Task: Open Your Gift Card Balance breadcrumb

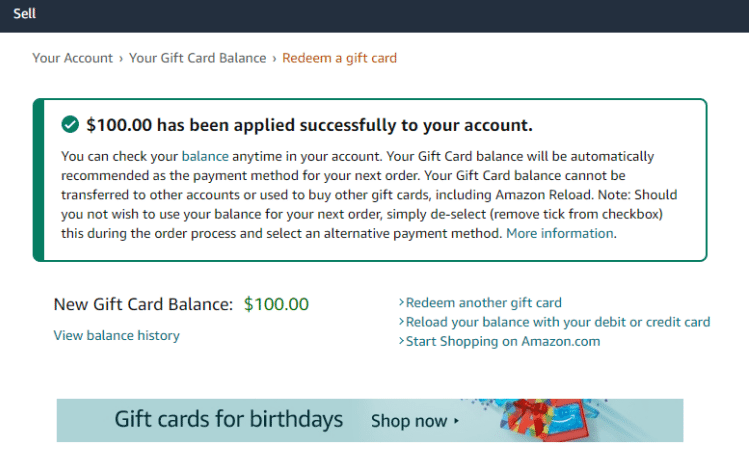Action: click(198, 58)
